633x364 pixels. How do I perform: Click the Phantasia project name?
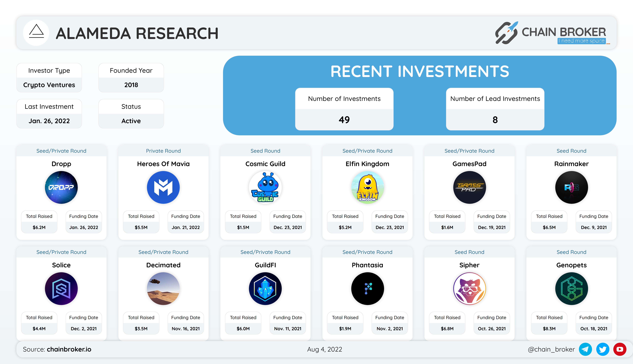(x=367, y=265)
